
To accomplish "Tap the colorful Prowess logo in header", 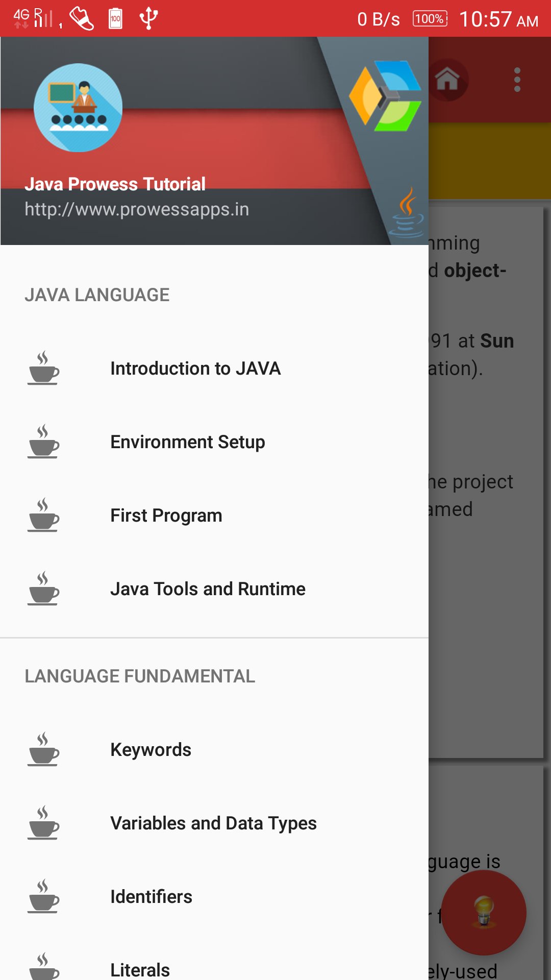I will pyautogui.click(x=385, y=96).
